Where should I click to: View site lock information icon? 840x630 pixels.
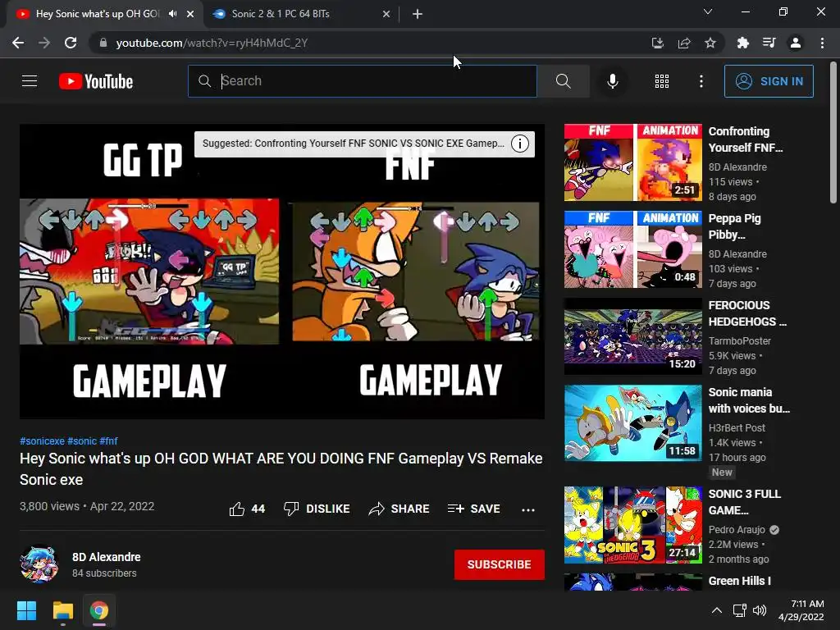(x=103, y=43)
